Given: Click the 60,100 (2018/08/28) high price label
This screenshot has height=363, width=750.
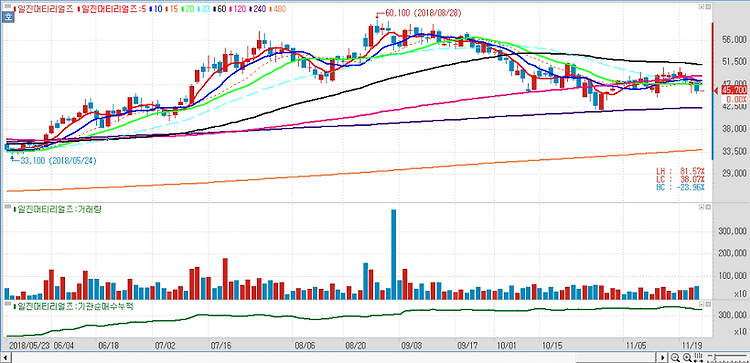Looking at the screenshot, I should [422, 13].
